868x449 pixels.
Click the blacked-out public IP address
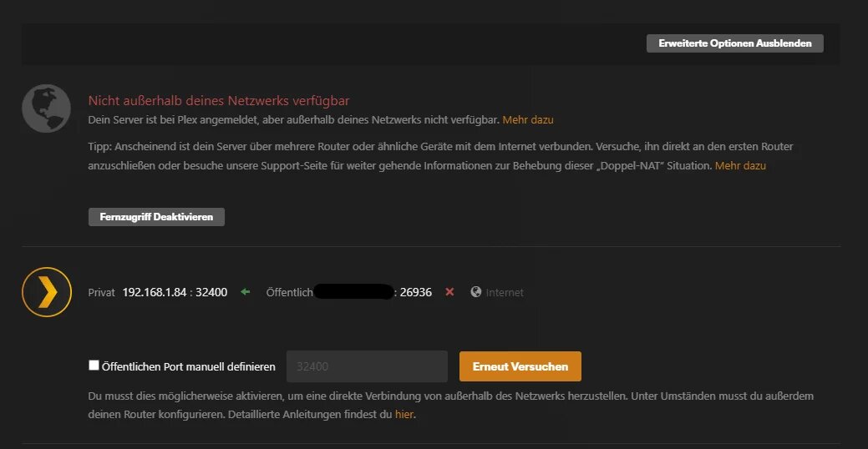[353, 292]
